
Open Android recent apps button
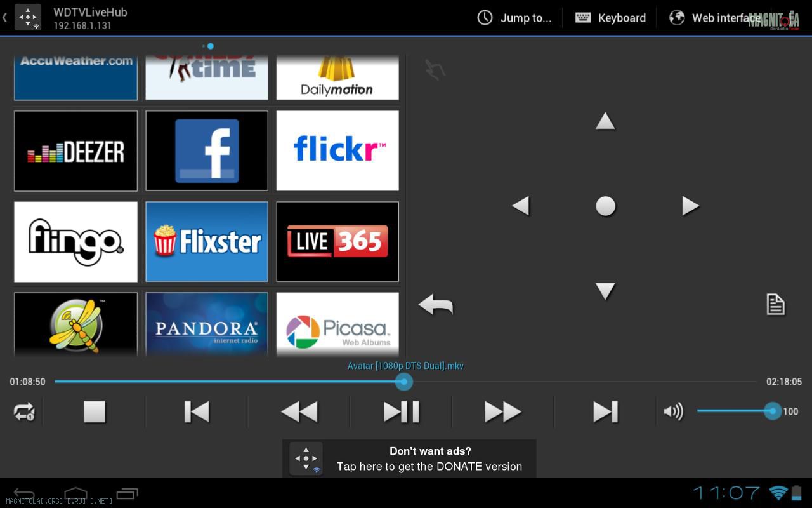coord(127,493)
